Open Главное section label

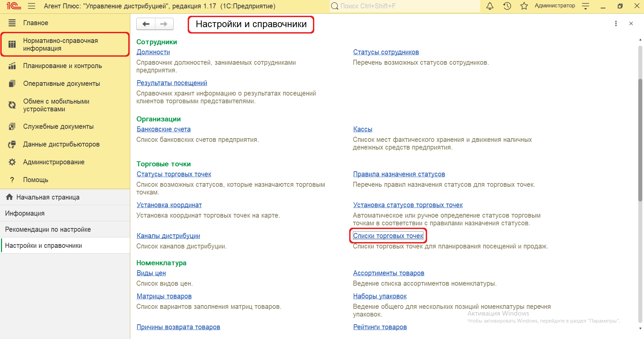36,23
